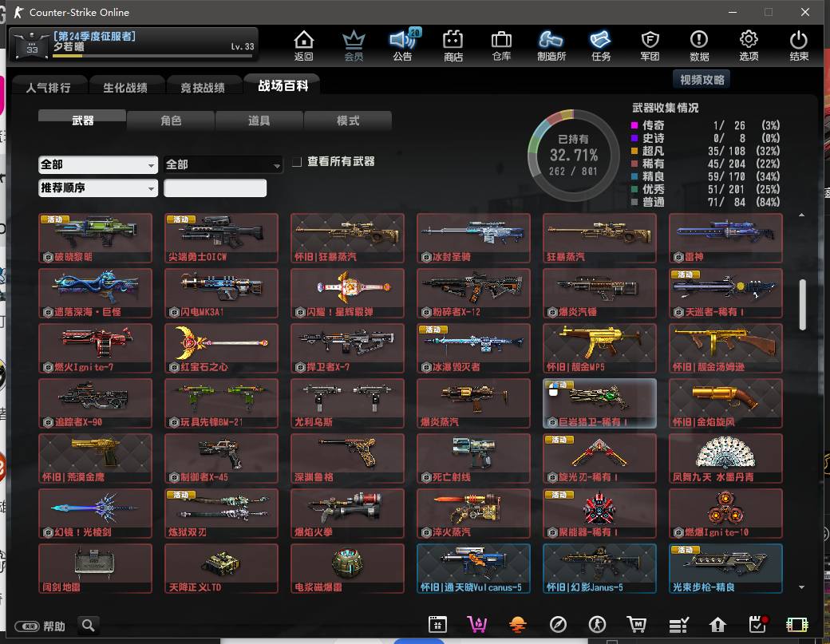Open the 制造所 crafting icon

pos(551,45)
